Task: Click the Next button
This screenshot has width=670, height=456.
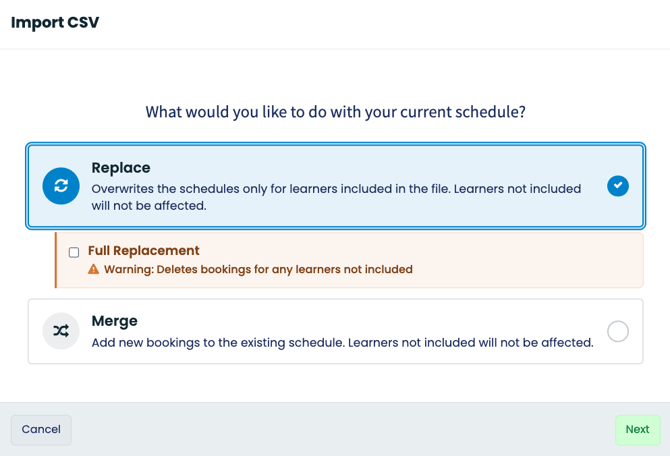Action: click(x=638, y=430)
